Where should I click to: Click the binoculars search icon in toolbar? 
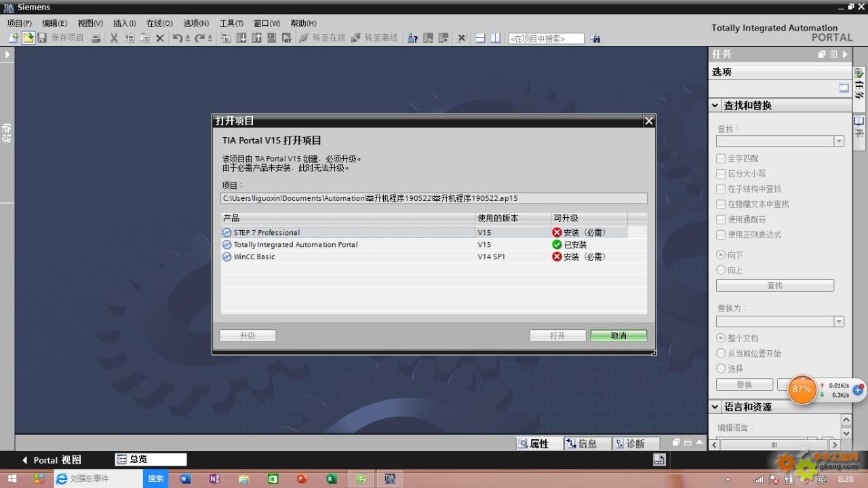(595, 39)
